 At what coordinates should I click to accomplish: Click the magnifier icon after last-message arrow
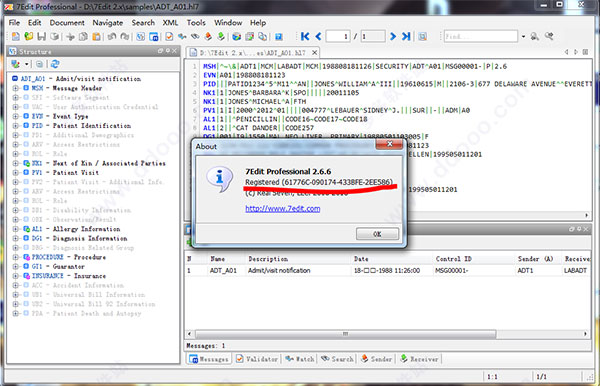[x=422, y=36]
